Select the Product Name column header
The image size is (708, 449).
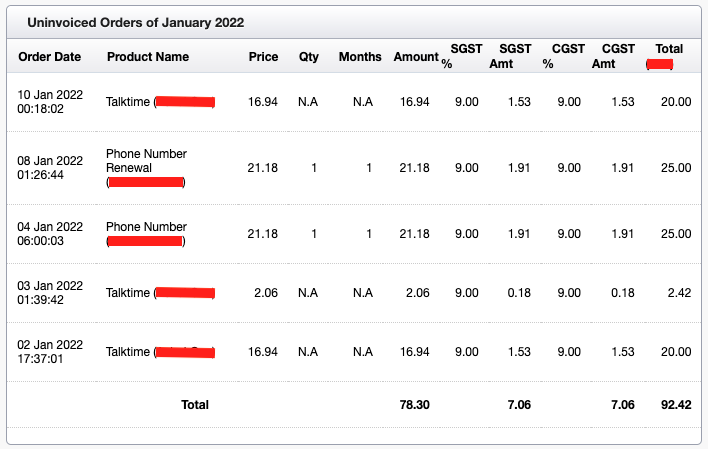pyautogui.click(x=147, y=57)
